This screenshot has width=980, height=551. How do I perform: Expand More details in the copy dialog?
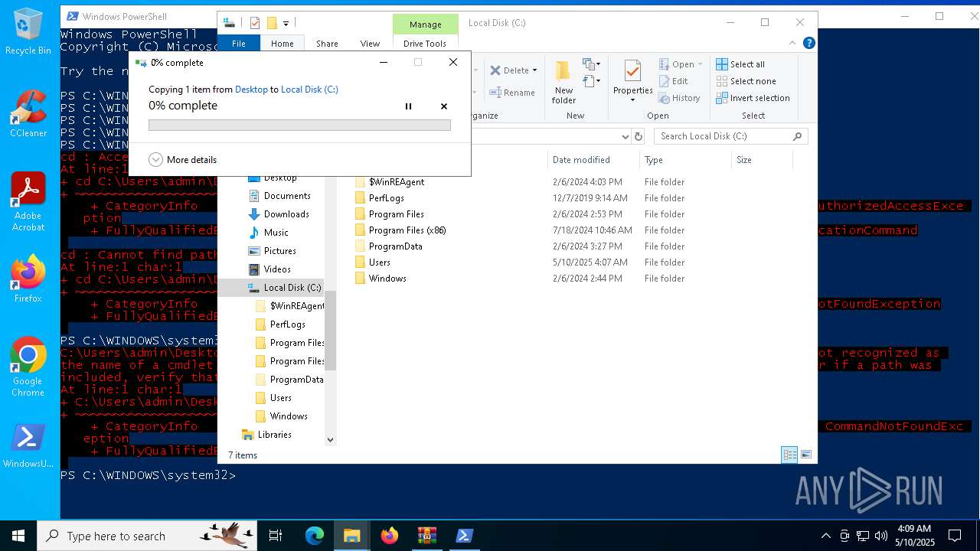pos(182,160)
